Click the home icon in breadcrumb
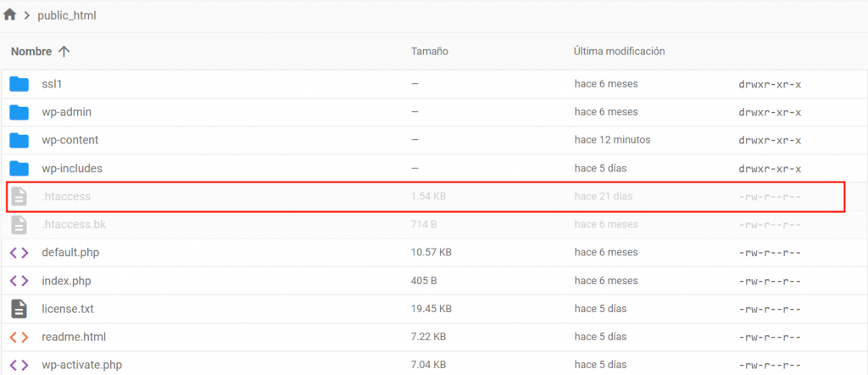Screen dimensions: 868x375 [x=10, y=15]
